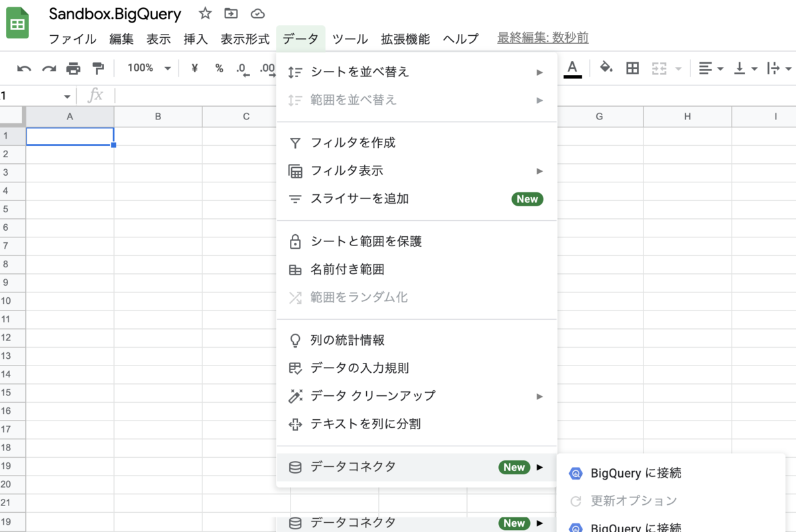Click the undo arrow icon
This screenshot has height=532, width=796.
(24, 68)
